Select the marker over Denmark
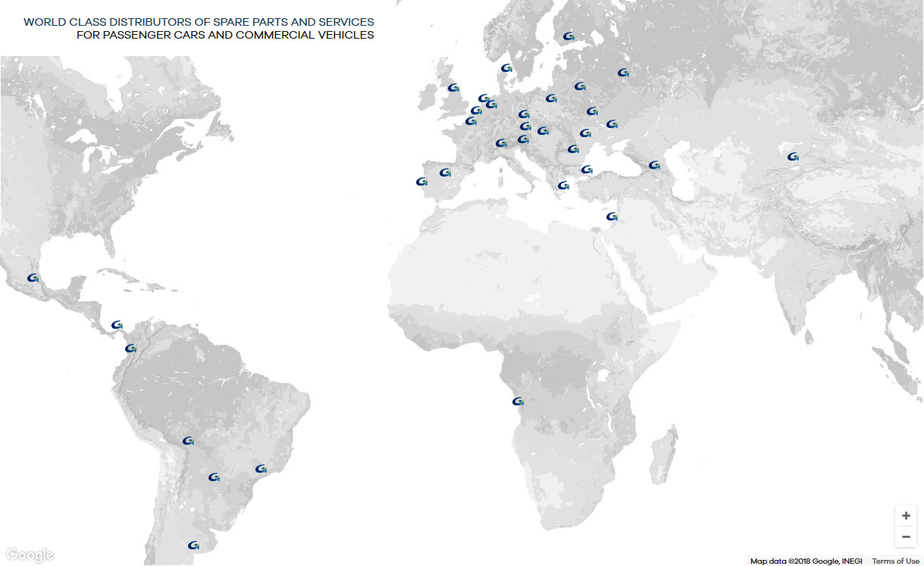This screenshot has width=924, height=566. point(507,68)
